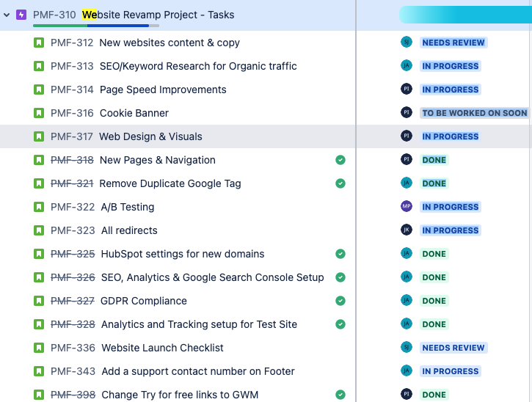532x402 pixels.
Task: Click story icon of PMF-317
Action: 39,136
